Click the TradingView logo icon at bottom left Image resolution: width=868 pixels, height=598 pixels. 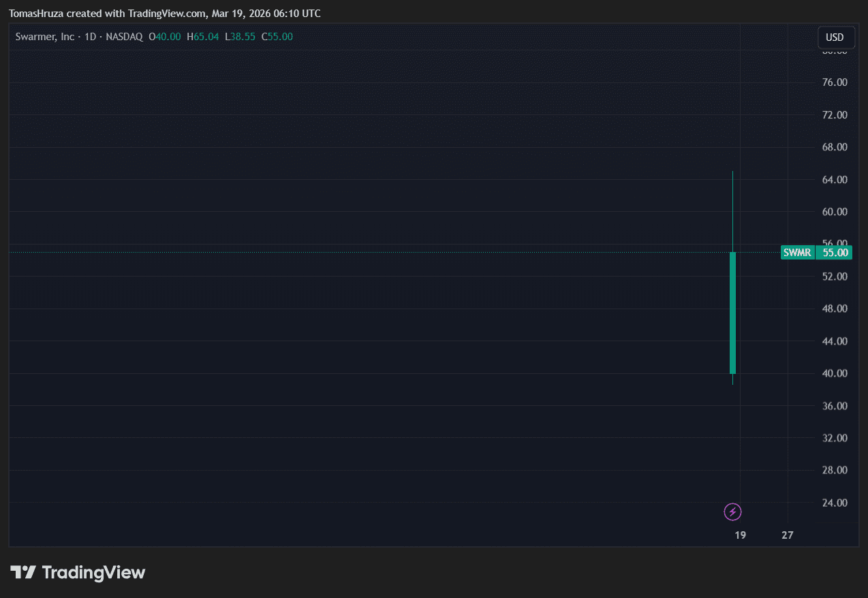(23, 573)
